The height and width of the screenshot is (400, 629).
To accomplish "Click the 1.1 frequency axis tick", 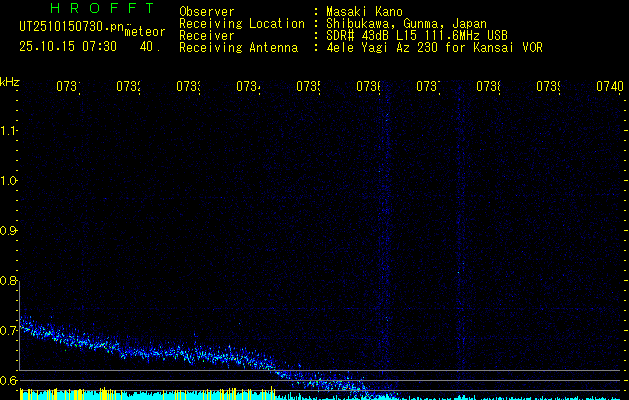I will [x=10, y=131].
